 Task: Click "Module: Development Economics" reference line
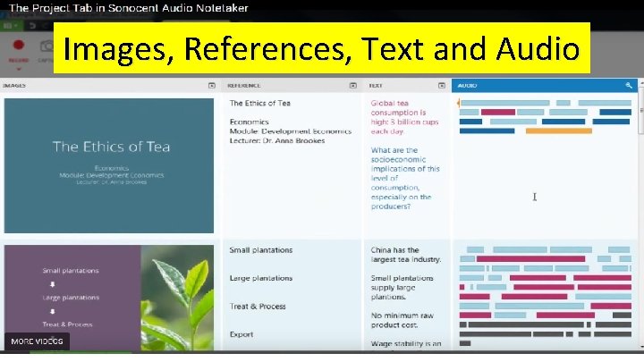[291, 131]
